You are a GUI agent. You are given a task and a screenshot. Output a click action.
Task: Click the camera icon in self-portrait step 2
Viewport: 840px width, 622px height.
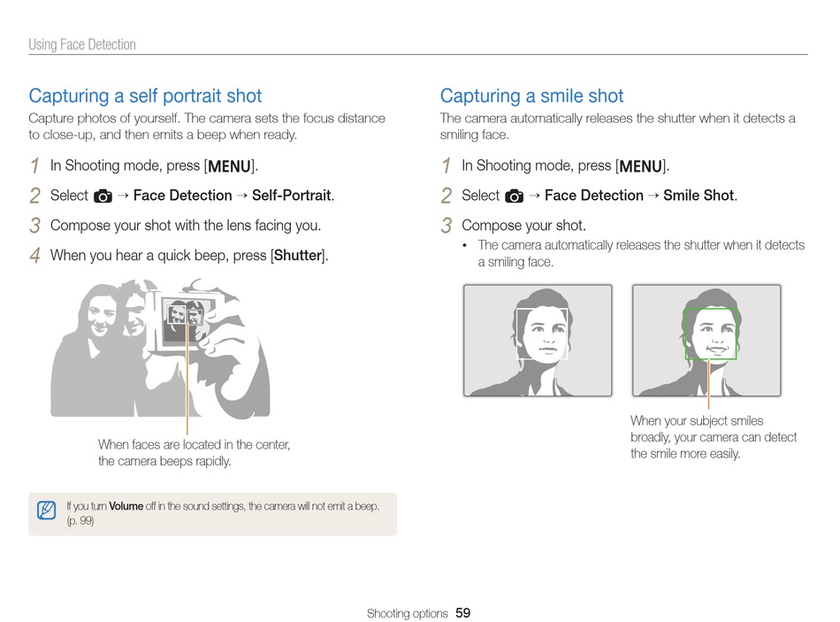tap(103, 196)
